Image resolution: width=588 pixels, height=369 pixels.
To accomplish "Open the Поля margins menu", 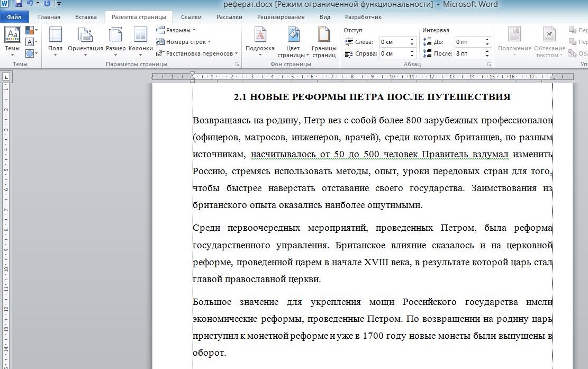I will coord(55,41).
